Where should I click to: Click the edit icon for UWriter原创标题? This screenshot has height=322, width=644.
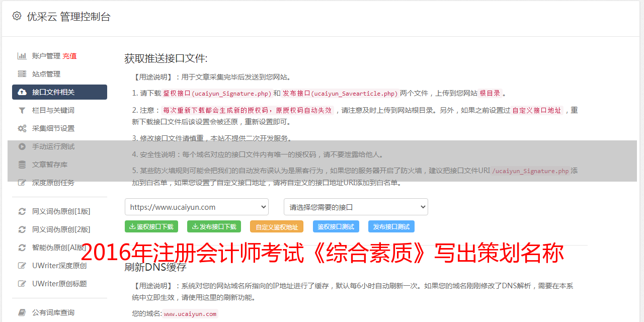(22, 284)
